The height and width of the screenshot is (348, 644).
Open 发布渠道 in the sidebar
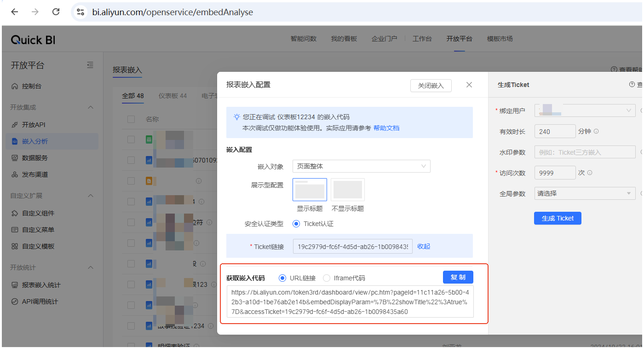35,174
